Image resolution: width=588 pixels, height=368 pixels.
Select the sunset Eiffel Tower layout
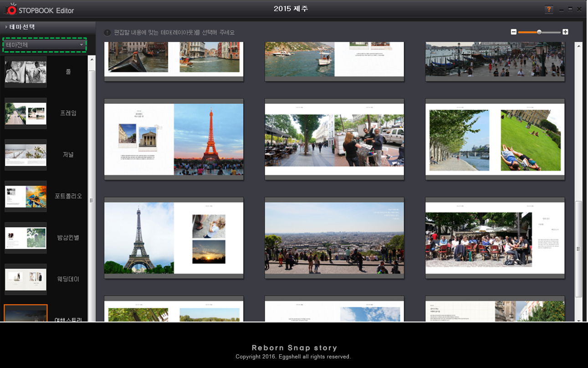pos(174,139)
